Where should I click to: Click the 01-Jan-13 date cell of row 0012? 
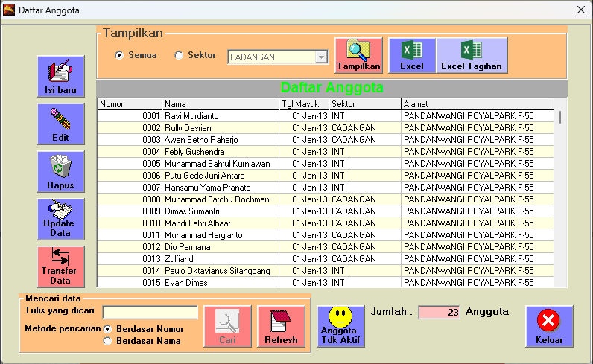tap(304, 247)
